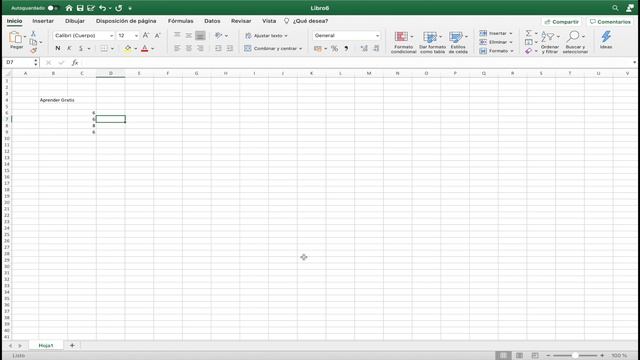The image size is (640, 360).
Task: Open the Undo history dropdown arrow
Action: 110,8
